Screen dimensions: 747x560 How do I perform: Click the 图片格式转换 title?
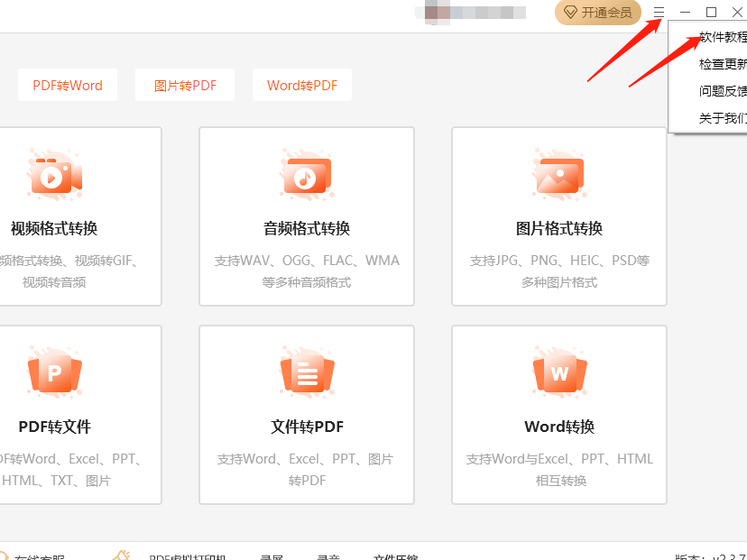pyautogui.click(x=559, y=228)
